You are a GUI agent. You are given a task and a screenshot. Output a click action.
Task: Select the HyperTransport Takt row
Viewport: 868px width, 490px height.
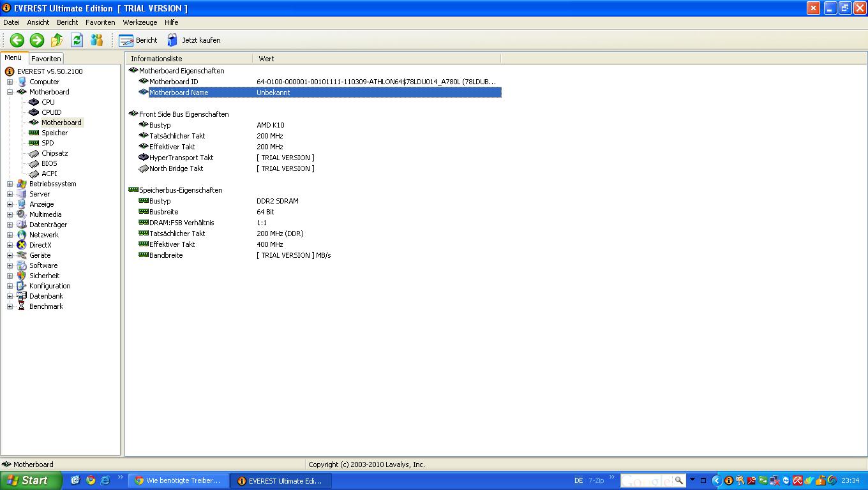click(320, 158)
